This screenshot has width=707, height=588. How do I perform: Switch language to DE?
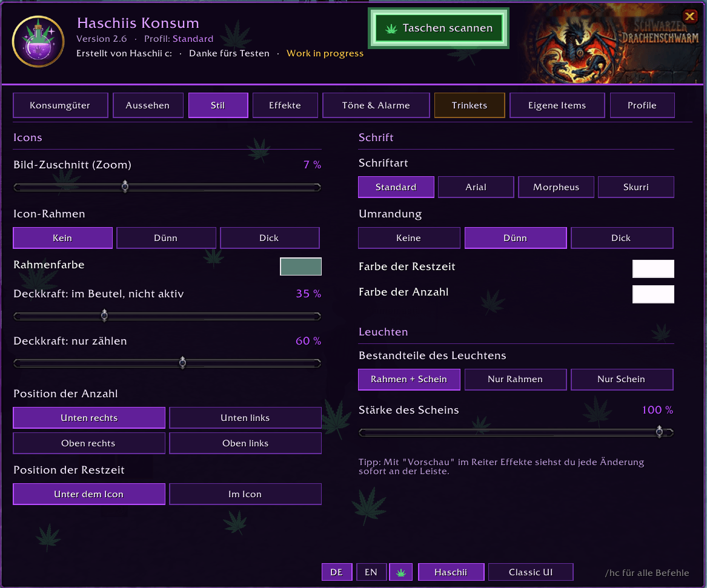(x=336, y=572)
